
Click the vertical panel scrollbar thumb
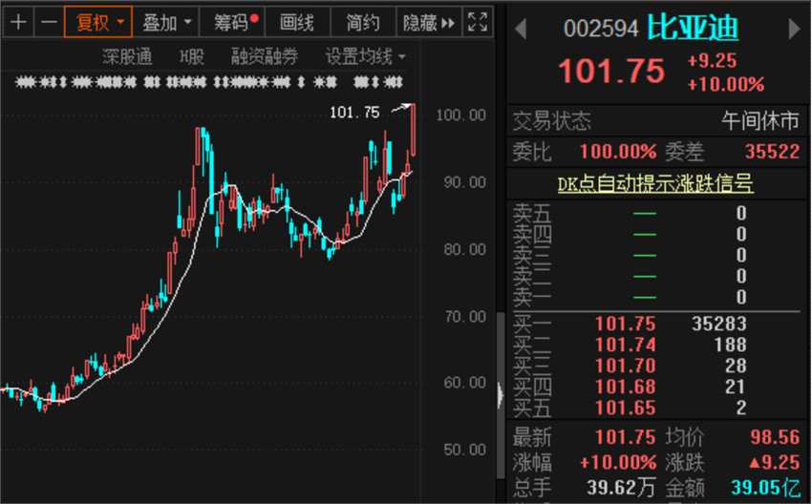click(x=501, y=395)
